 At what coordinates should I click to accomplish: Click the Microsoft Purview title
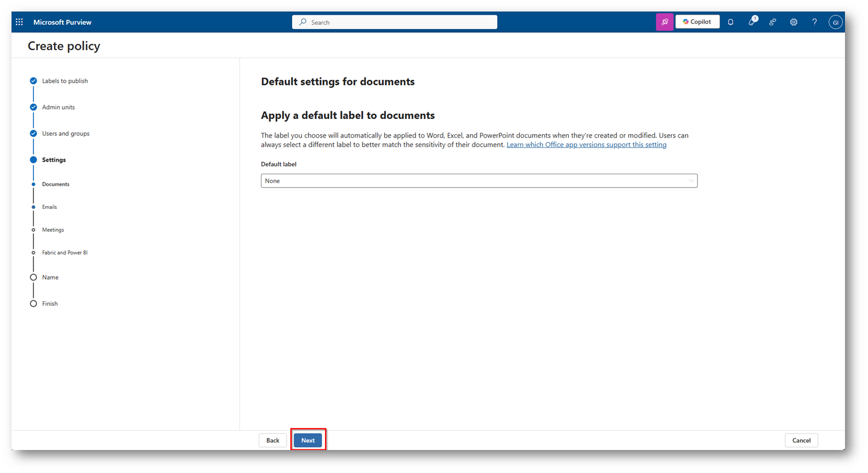(x=62, y=22)
